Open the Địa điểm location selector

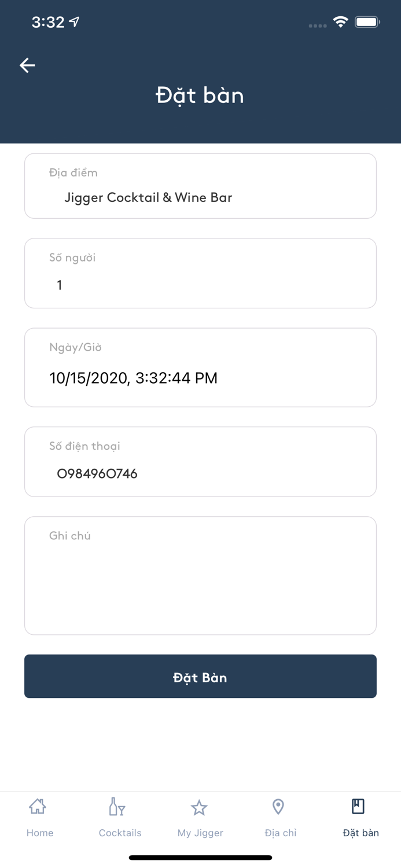click(x=200, y=185)
